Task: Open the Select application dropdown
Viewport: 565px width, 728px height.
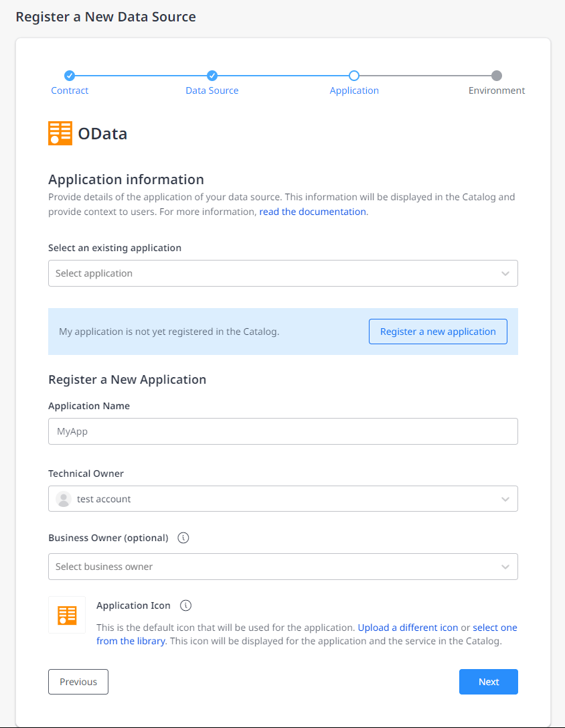Action: pyautogui.click(x=282, y=273)
